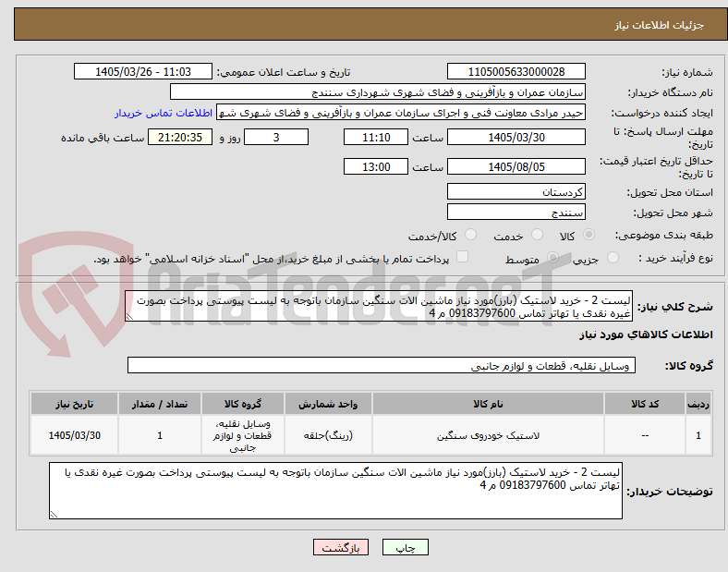Select the کالا/خدمت radio button

(471, 235)
